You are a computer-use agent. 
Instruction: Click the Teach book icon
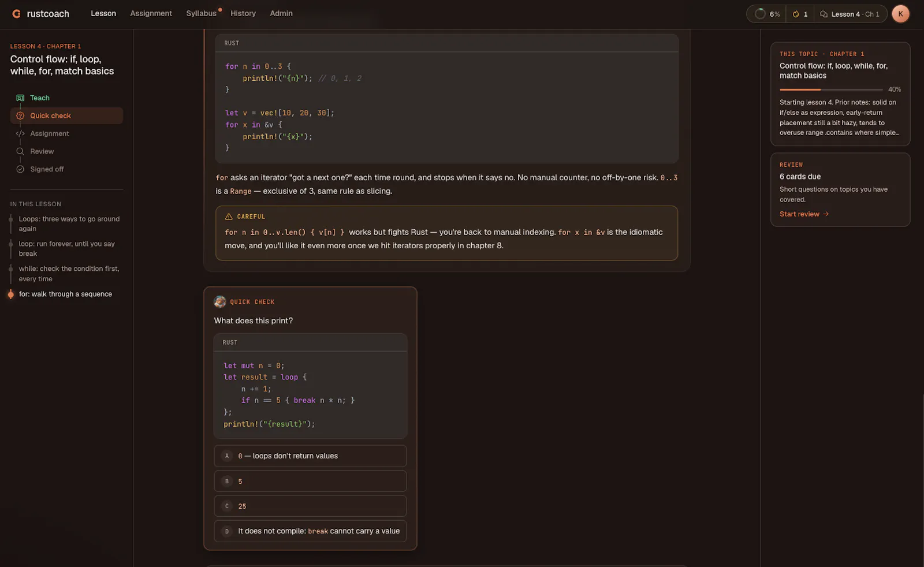(20, 98)
